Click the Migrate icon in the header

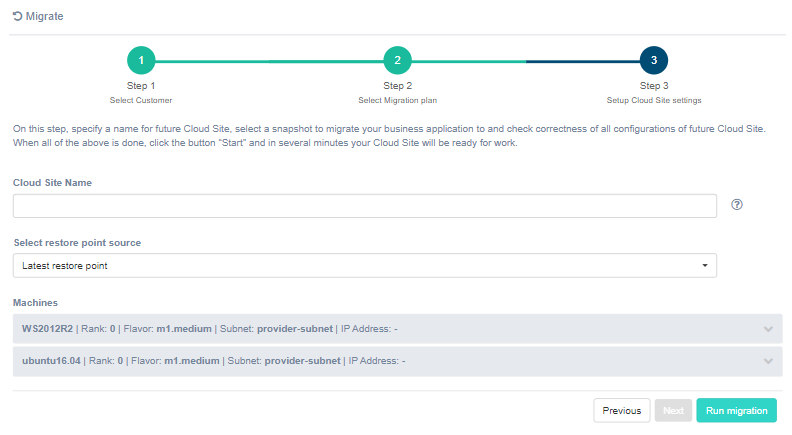click(17, 17)
